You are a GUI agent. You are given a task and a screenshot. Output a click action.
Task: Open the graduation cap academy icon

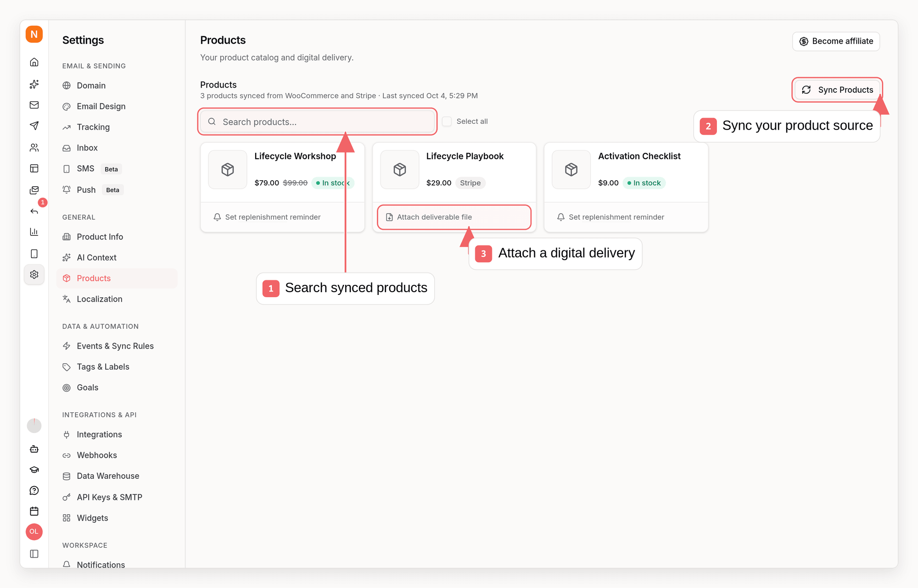tap(34, 470)
